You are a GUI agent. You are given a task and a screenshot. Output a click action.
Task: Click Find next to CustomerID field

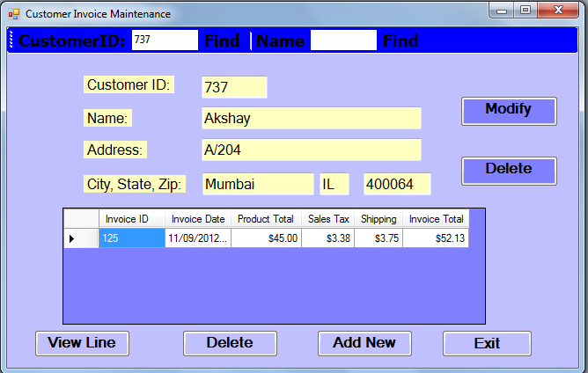click(222, 41)
